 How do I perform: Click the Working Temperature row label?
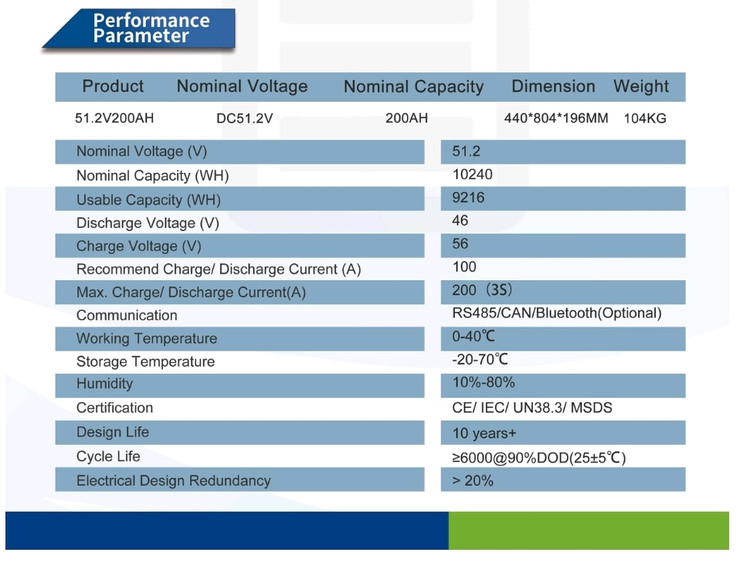tap(146, 338)
